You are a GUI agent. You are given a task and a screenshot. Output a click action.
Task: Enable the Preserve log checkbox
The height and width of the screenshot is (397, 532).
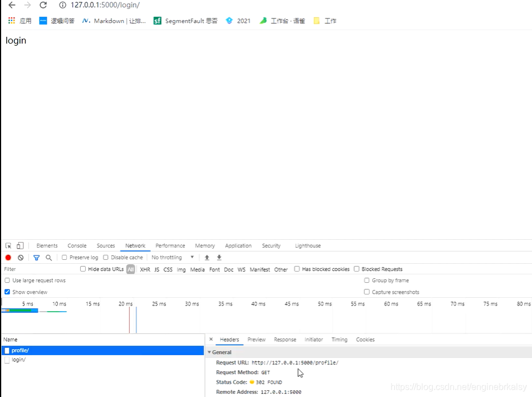(64, 258)
